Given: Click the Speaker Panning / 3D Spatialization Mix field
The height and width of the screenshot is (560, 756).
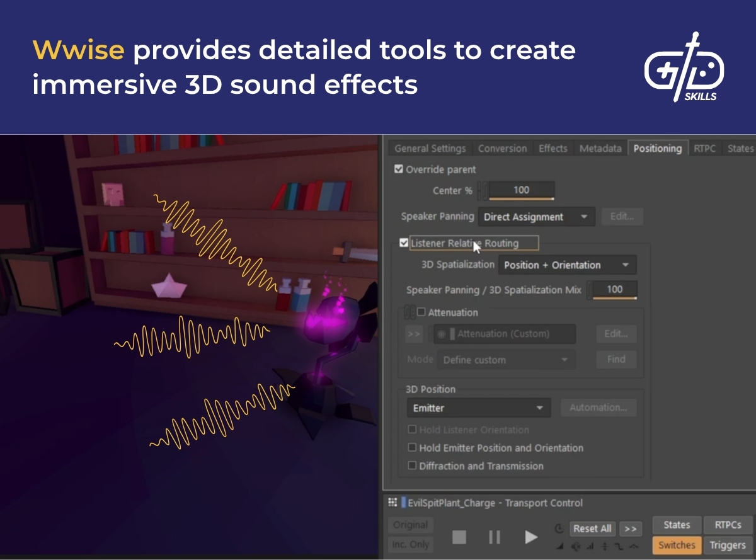Looking at the screenshot, I should 613,289.
